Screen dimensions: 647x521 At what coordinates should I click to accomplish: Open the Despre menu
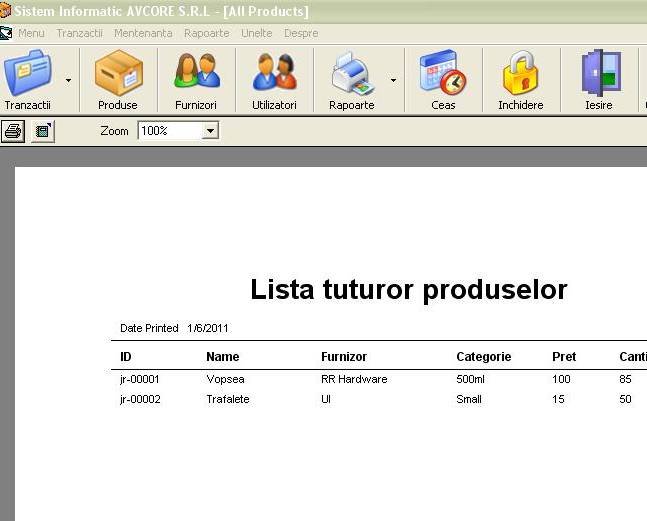point(301,33)
